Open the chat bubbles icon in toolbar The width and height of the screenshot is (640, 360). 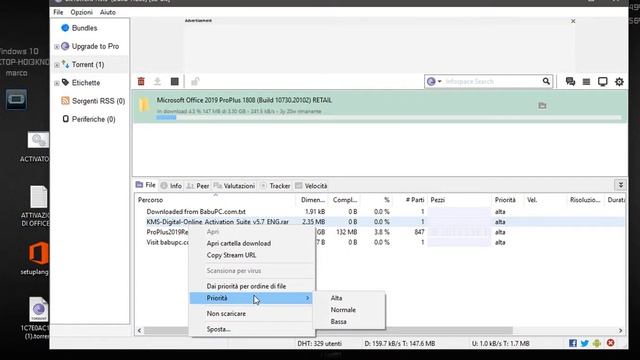pos(570,82)
